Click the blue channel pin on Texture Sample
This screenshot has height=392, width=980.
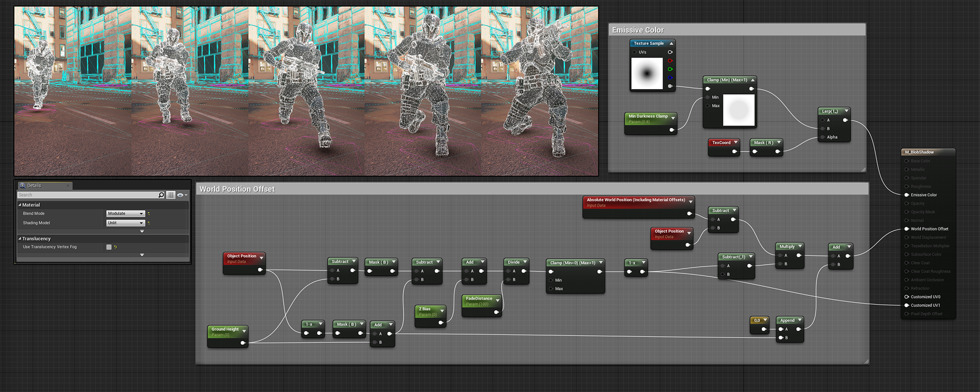(670, 77)
